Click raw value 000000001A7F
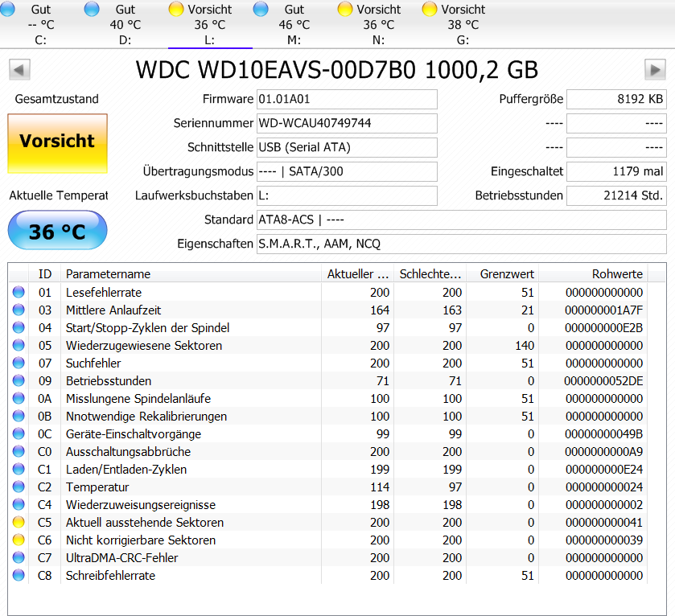 pyautogui.click(x=604, y=310)
